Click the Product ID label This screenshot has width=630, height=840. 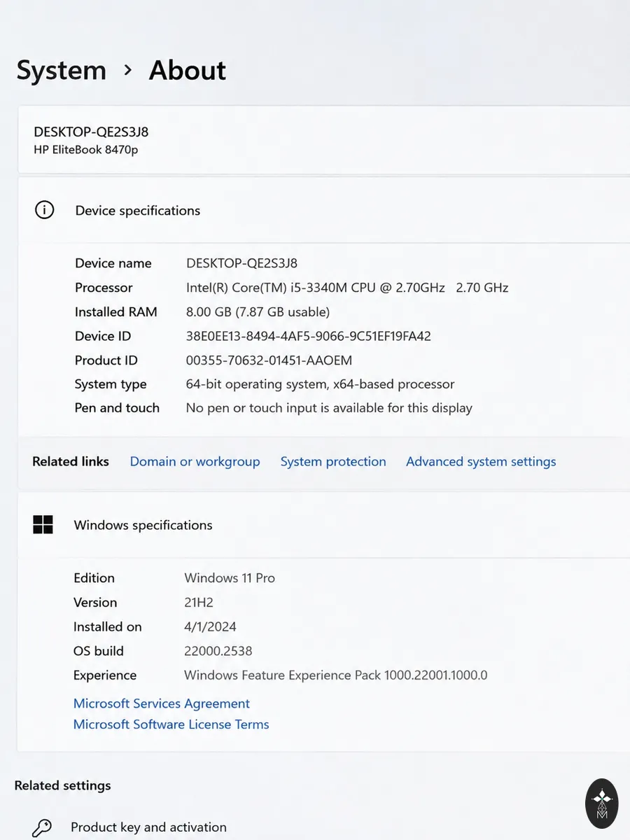click(106, 360)
